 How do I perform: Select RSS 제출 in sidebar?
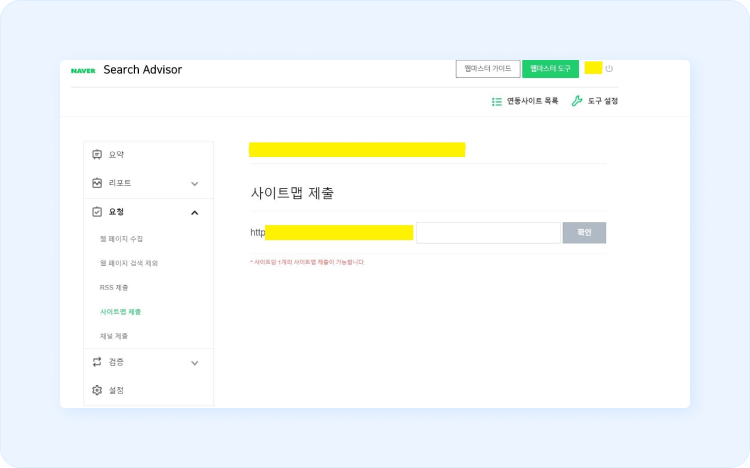pyautogui.click(x=114, y=287)
